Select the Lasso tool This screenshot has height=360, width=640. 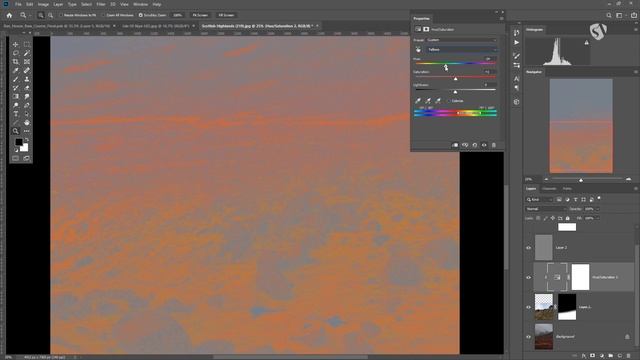16,53
